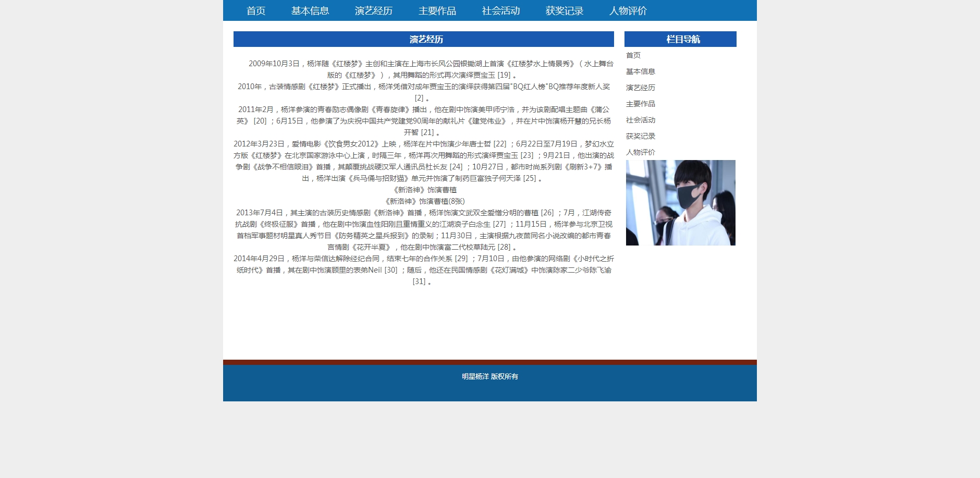This screenshot has height=478, width=980.
Task: Open 获奖记录 from the sidebar list
Action: coord(640,136)
